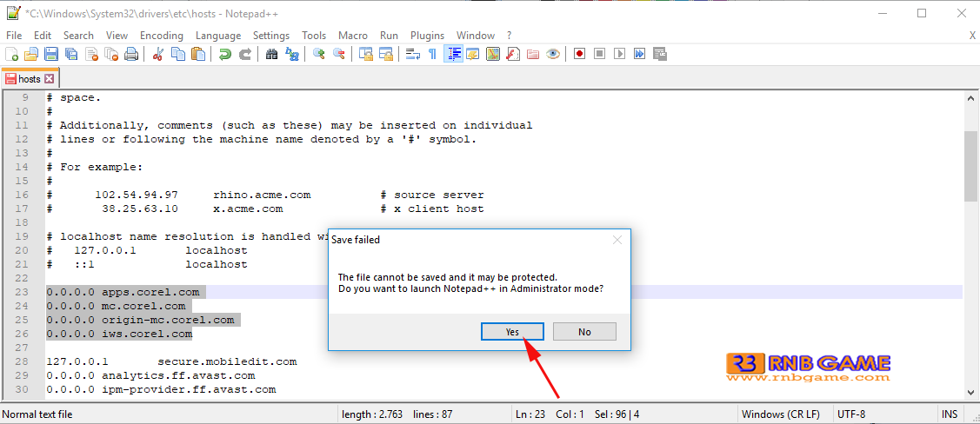Viewport: 980px width, 424px height.
Task: Open the File menu
Action: [14, 36]
